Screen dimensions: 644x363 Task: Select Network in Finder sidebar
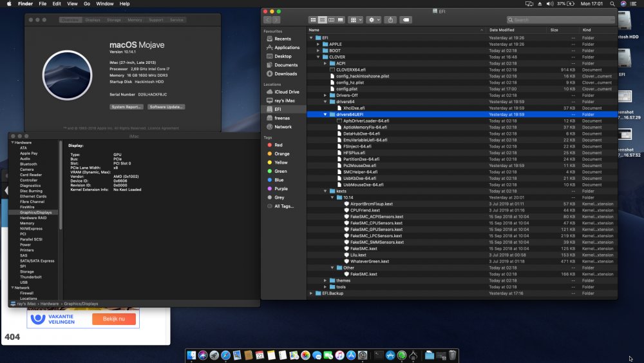pyautogui.click(x=283, y=127)
